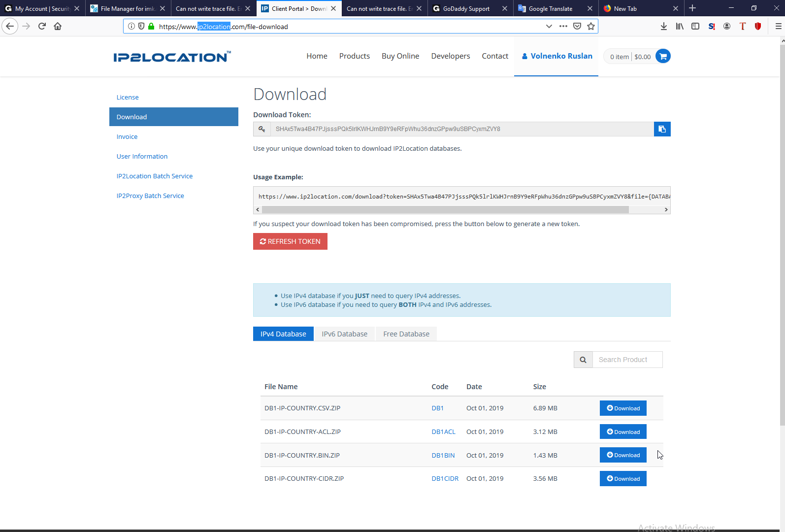Click the Search Product input field

coord(627,360)
